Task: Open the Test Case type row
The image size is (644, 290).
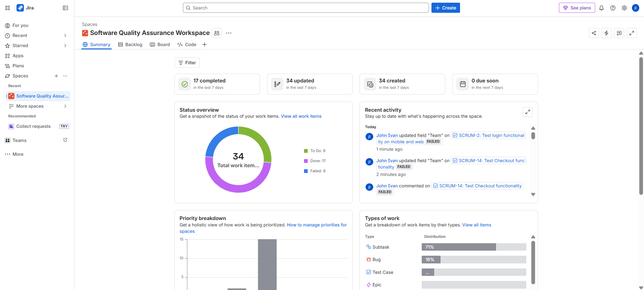Action: pyautogui.click(x=446, y=272)
